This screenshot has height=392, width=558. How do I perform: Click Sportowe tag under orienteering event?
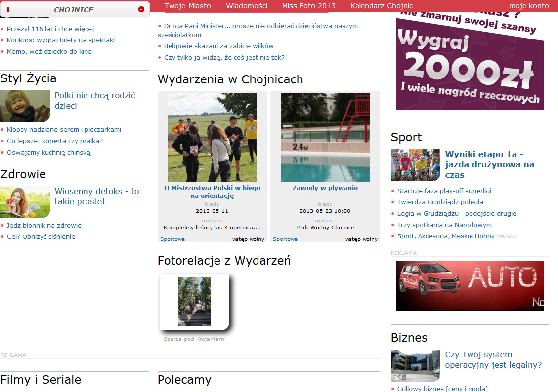172,239
